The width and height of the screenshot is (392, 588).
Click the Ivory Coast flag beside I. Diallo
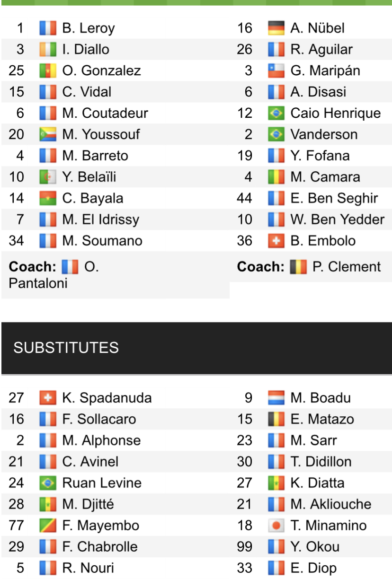pyautogui.click(x=48, y=50)
